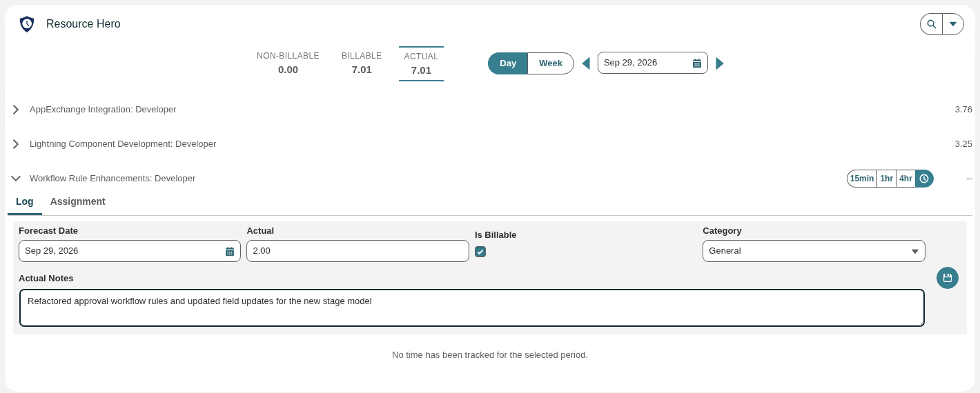Select the BILLABLE totals tab

click(362, 63)
